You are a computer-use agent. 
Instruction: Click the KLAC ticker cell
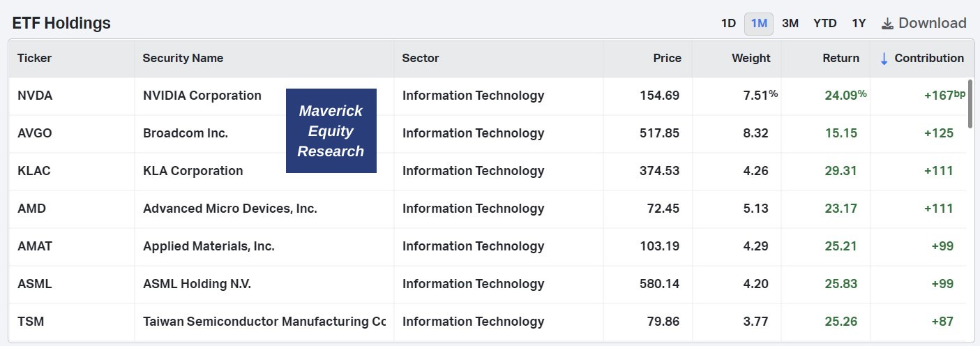point(34,171)
